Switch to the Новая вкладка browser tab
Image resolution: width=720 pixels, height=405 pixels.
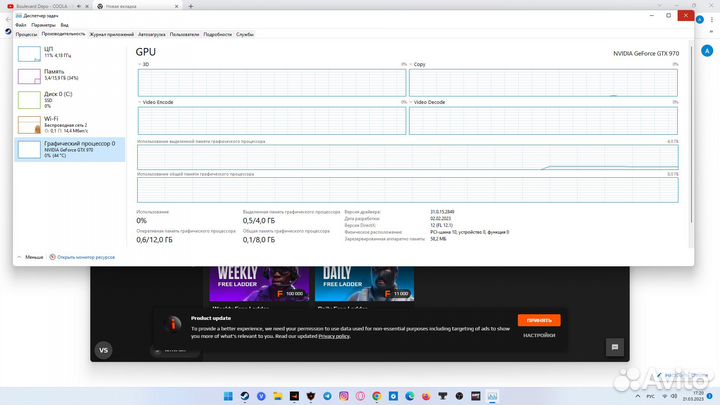(138, 6)
